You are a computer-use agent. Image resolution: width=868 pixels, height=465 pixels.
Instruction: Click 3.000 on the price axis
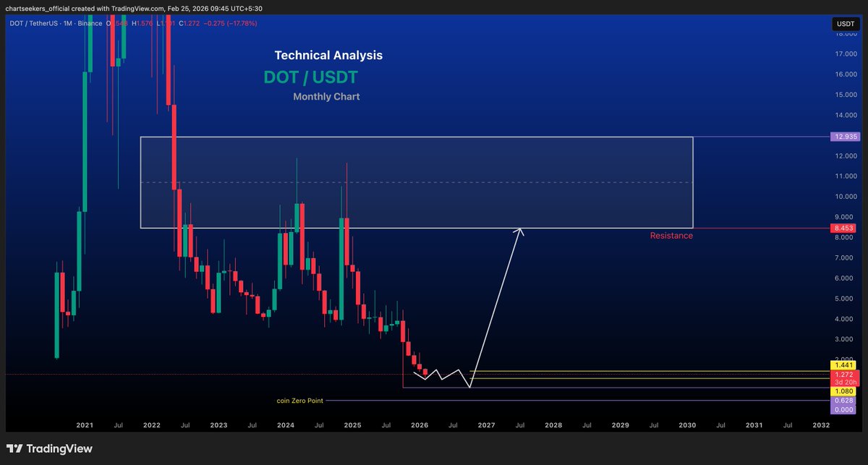click(846, 338)
